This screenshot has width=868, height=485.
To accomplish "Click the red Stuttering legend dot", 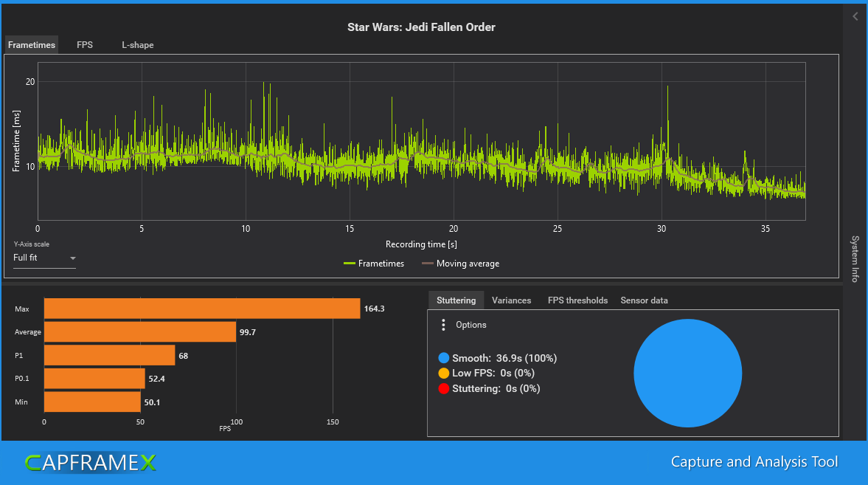I will tap(443, 388).
